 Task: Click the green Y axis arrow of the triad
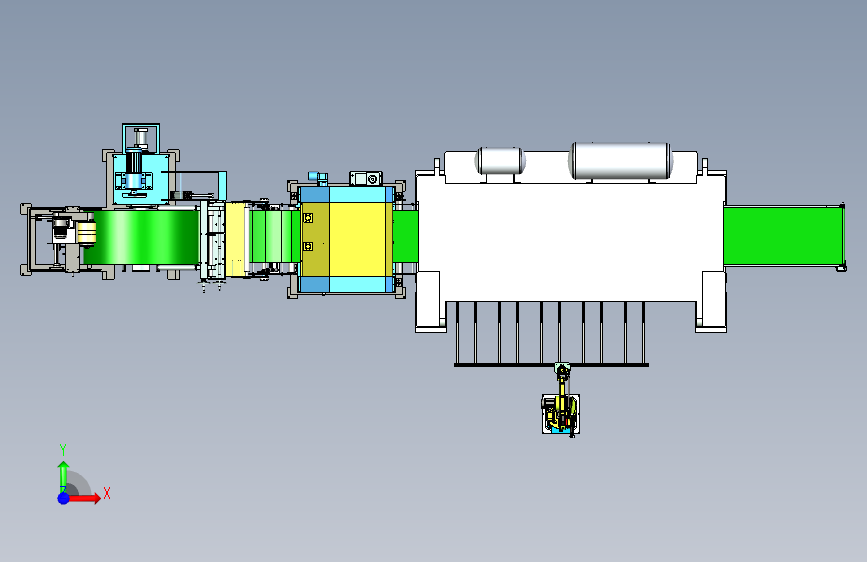pyautogui.click(x=63, y=476)
